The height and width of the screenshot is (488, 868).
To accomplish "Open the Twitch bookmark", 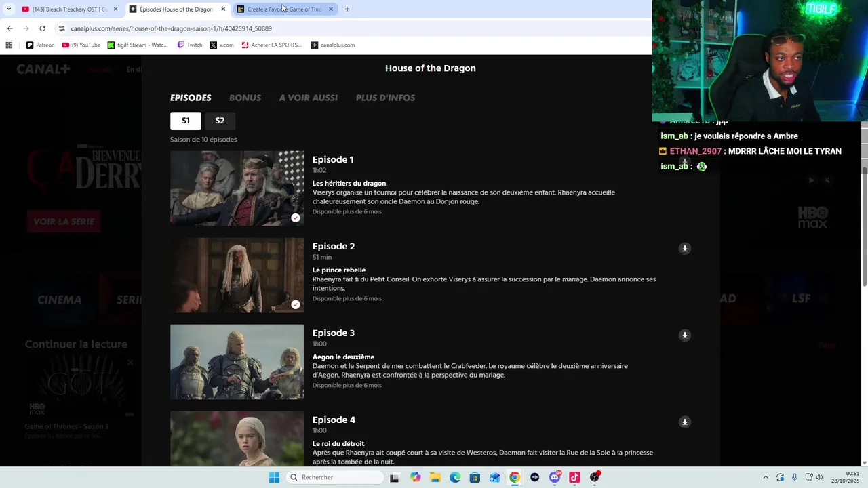I will click(190, 45).
